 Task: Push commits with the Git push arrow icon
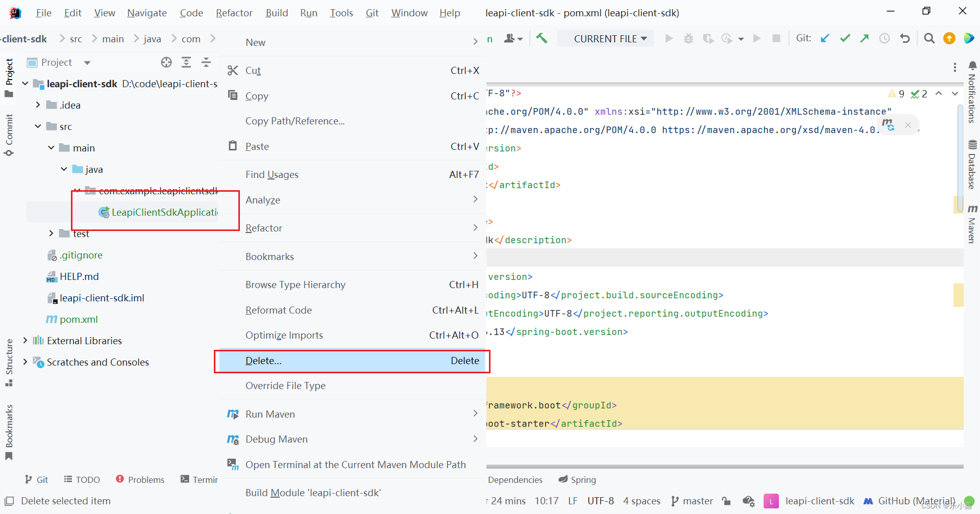[x=865, y=38]
